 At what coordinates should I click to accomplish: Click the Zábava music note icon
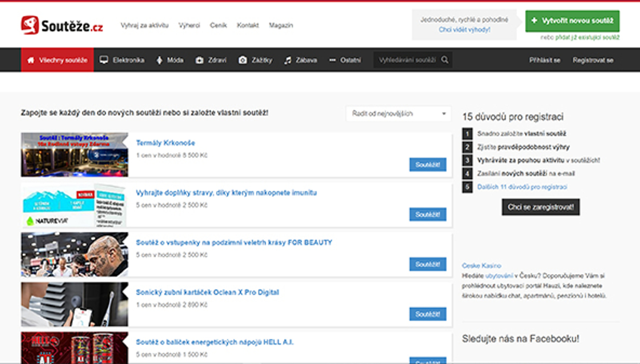[288, 60]
